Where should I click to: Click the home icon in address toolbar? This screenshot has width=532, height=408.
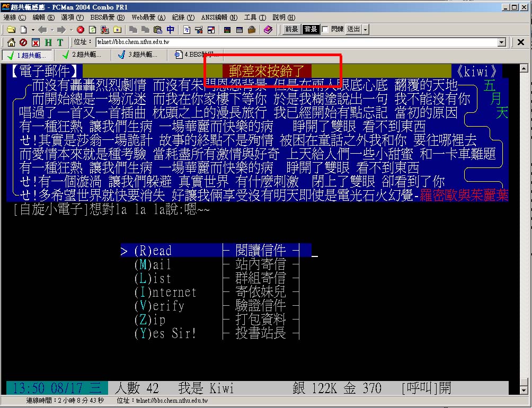tap(11, 42)
